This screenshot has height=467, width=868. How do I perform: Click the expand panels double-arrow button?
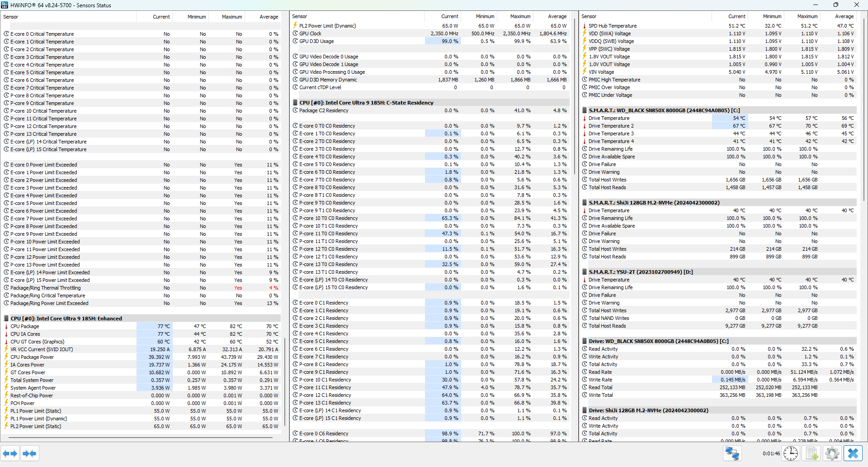coord(10,453)
